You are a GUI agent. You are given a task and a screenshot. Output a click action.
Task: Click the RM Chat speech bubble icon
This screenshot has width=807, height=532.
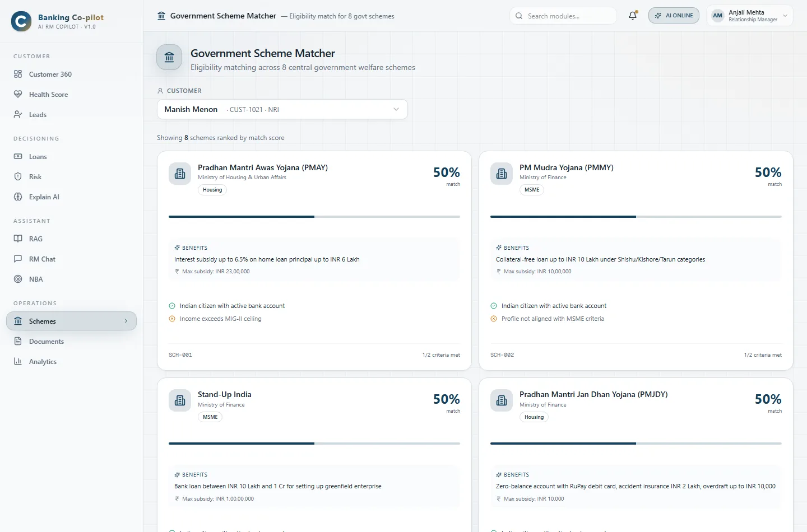tap(18, 259)
